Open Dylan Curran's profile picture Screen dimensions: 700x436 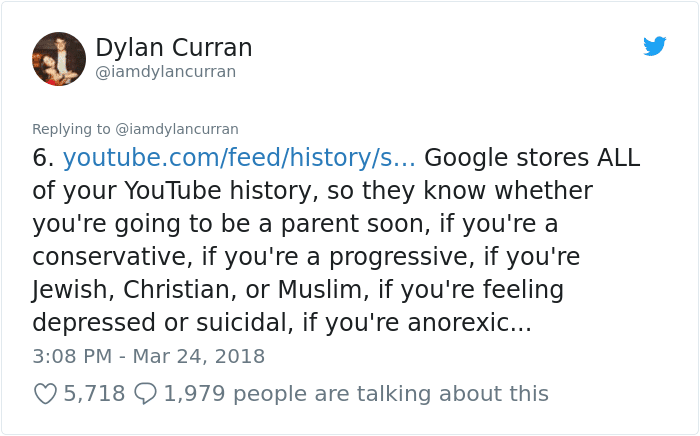coord(58,58)
